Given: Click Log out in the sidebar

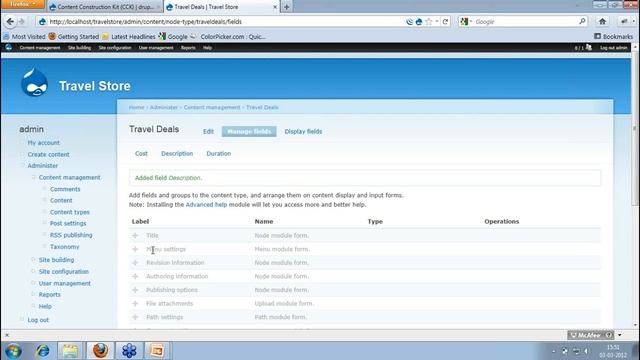Looking at the screenshot, I should click(x=38, y=320).
